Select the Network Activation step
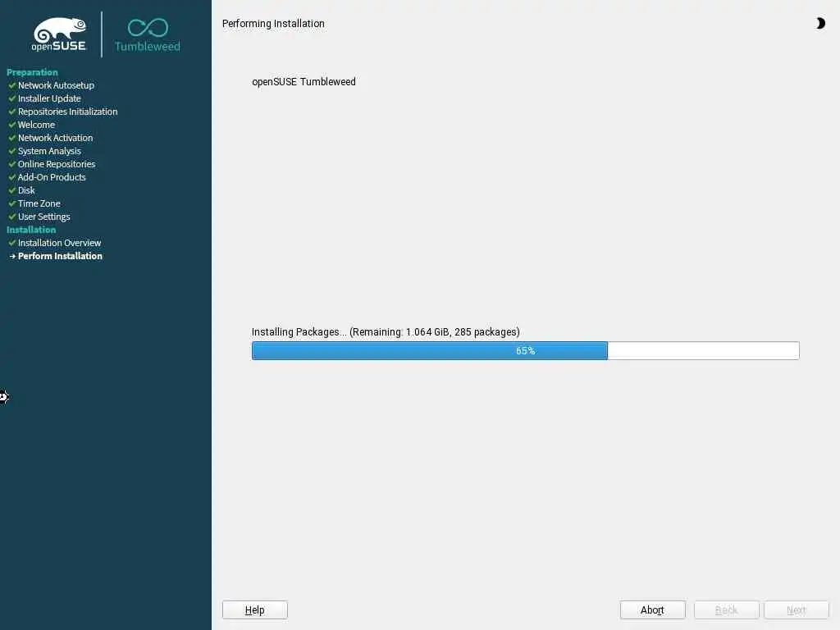The height and width of the screenshot is (630, 840). coord(55,138)
